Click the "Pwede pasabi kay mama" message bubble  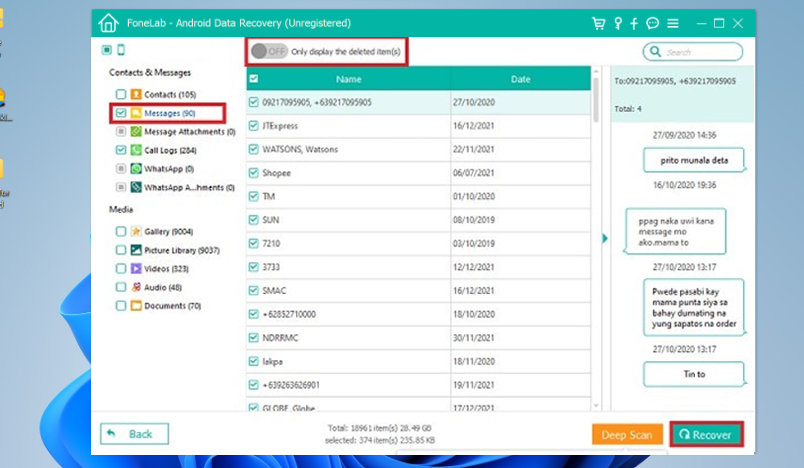tap(694, 308)
